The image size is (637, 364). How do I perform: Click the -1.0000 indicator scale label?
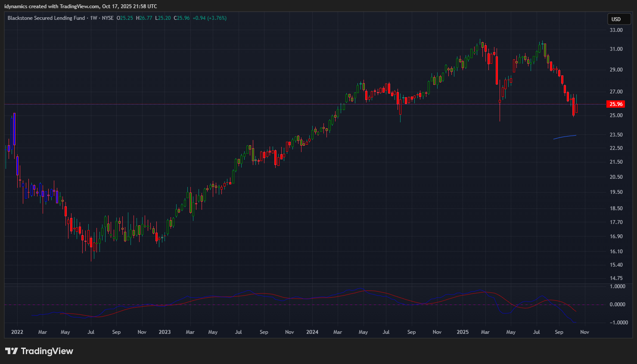click(x=617, y=323)
